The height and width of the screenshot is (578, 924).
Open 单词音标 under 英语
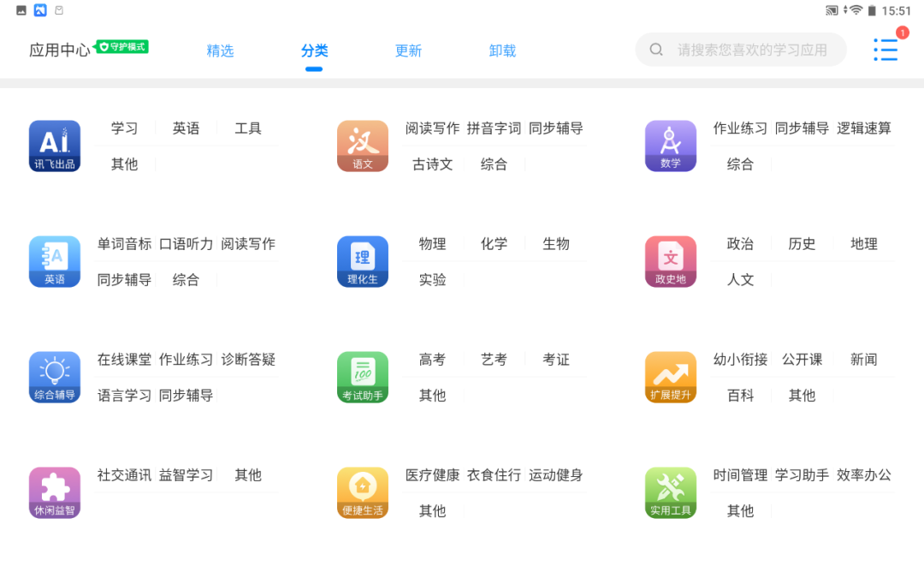click(124, 244)
